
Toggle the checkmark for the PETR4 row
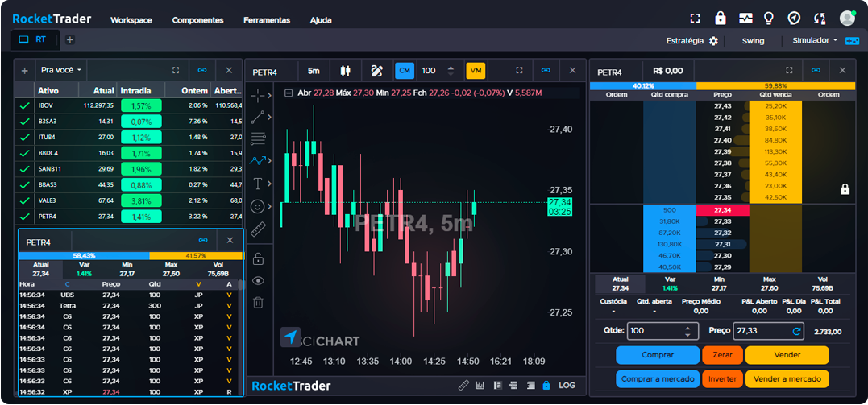tap(24, 217)
